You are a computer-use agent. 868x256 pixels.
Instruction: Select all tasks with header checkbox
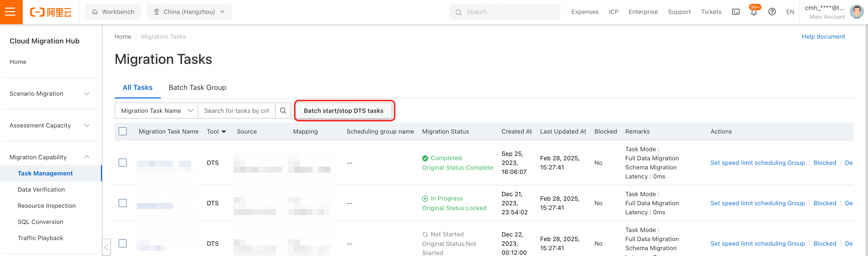point(123,131)
